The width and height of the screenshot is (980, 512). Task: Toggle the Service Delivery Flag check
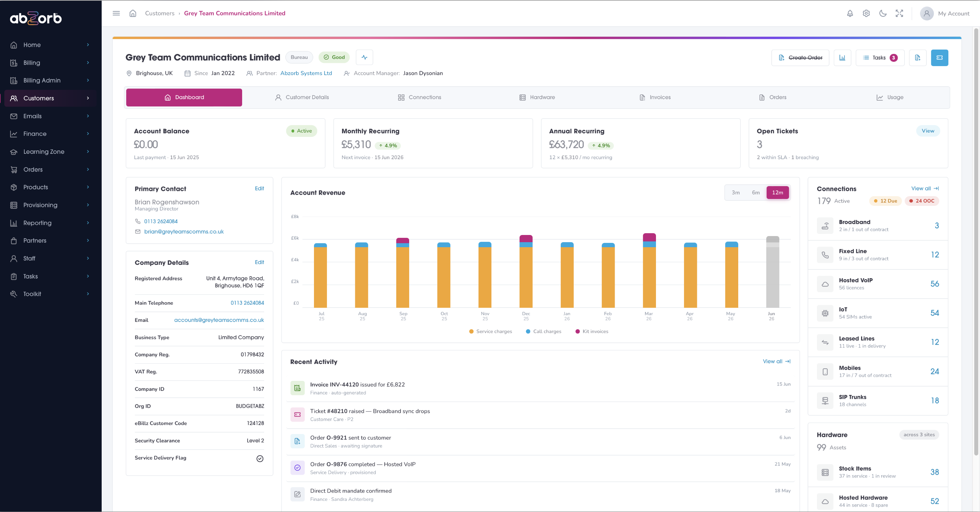click(x=260, y=458)
